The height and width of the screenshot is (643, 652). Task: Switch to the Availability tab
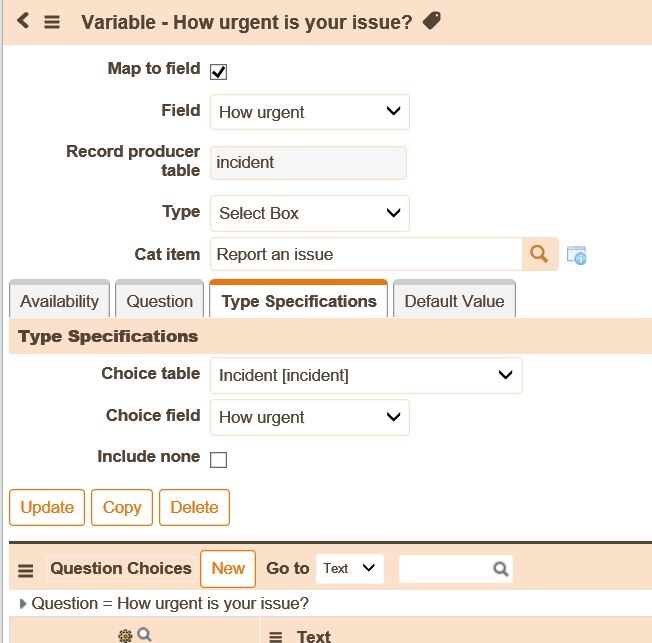[59, 301]
